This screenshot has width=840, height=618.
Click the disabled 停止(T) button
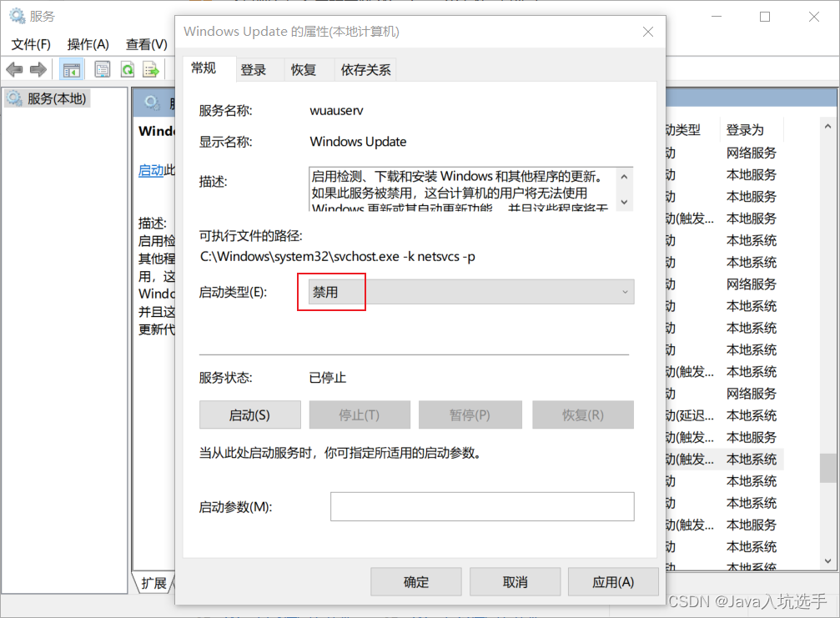(360, 415)
